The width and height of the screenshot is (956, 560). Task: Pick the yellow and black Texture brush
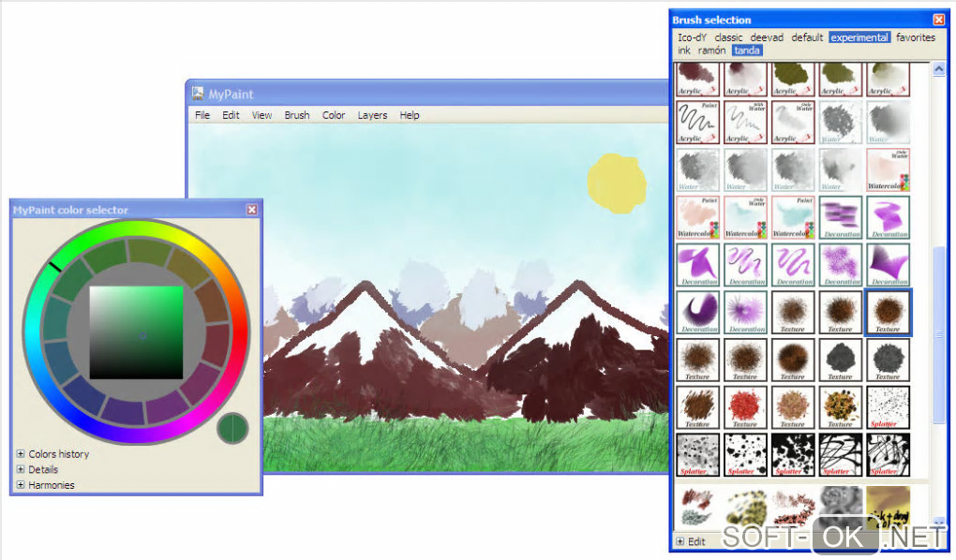coord(840,407)
